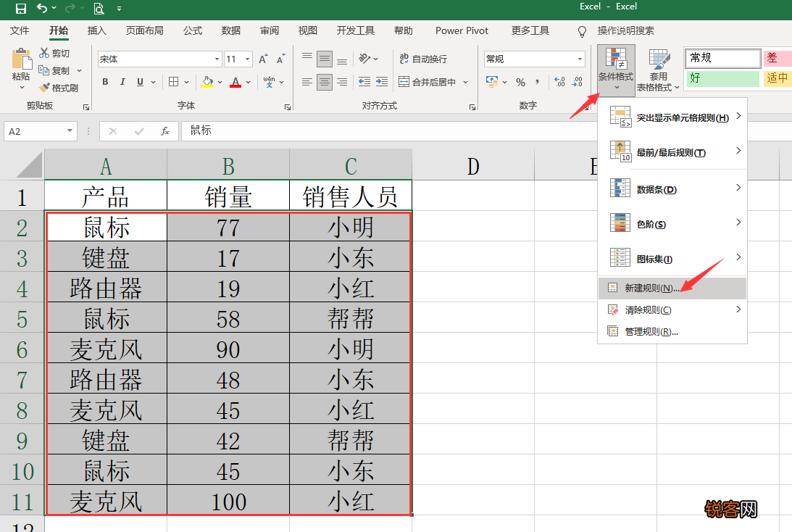The height and width of the screenshot is (532, 792).
Task: Click the accounting currency format icon
Action: tap(491, 82)
